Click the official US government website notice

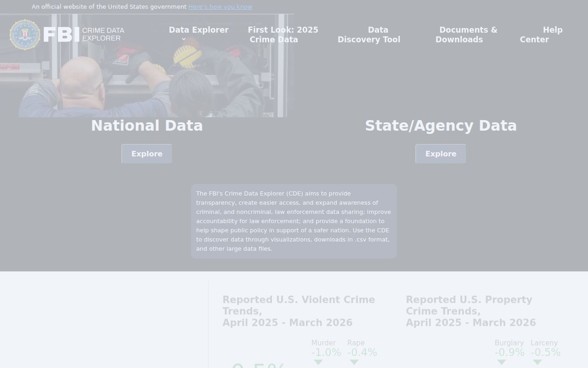pyautogui.click(x=109, y=6)
